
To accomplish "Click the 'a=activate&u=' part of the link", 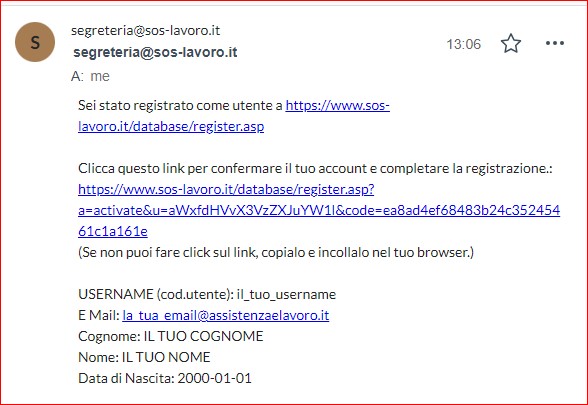I will [123, 210].
